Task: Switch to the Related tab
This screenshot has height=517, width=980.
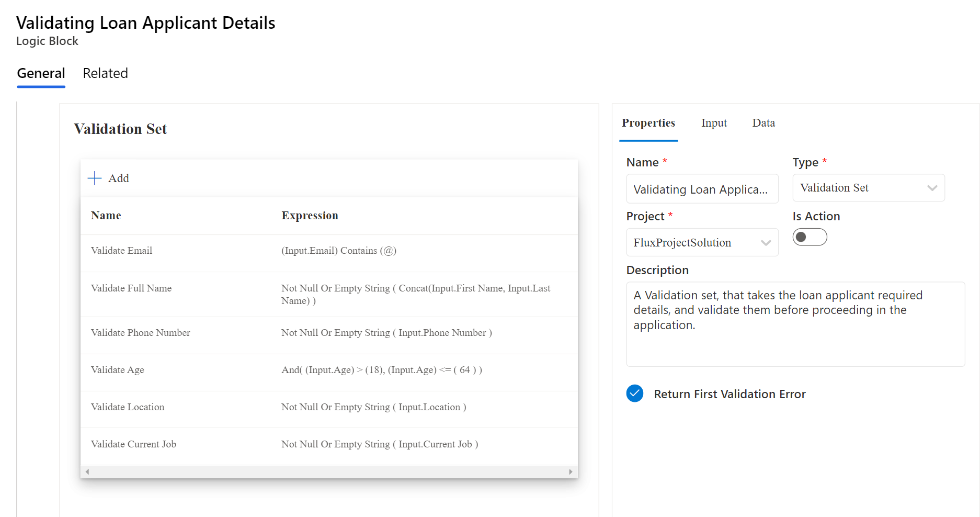Action: [105, 73]
